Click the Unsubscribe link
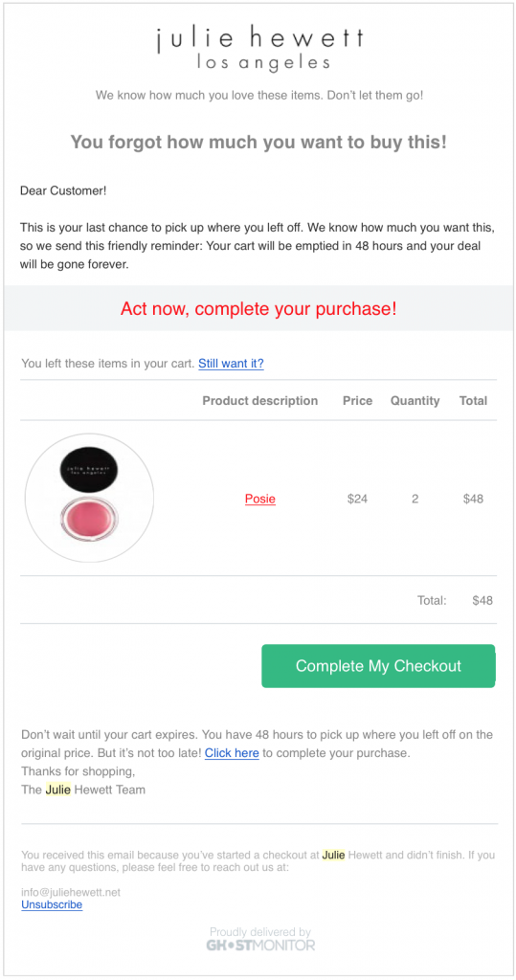Image resolution: width=516 pixels, height=980 pixels. click(x=52, y=904)
